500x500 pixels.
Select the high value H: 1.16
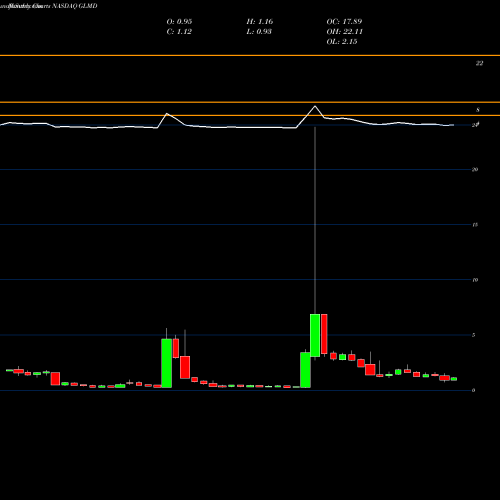(x=260, y=21)
